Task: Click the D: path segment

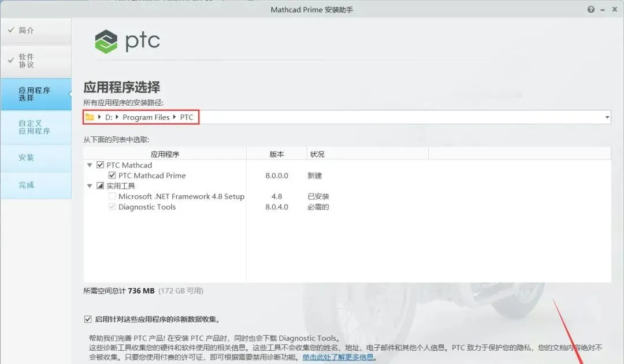Action: [109, 117]
